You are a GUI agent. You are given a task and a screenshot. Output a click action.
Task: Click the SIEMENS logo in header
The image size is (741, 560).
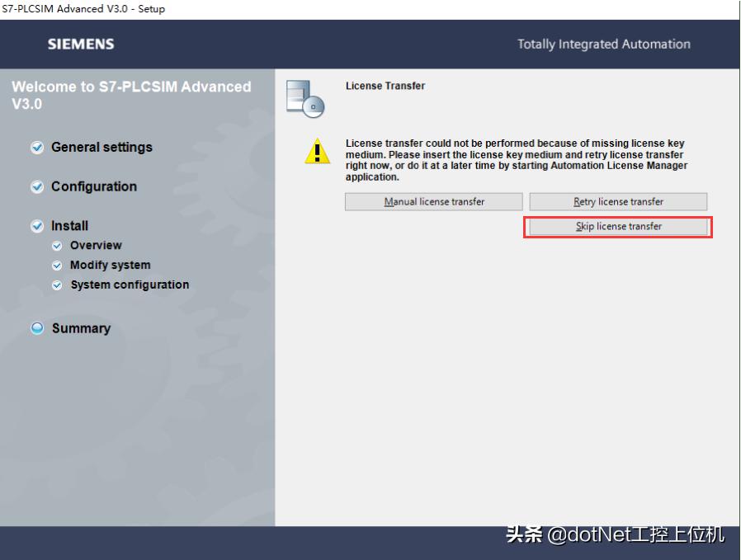click(x=81, y=44)
